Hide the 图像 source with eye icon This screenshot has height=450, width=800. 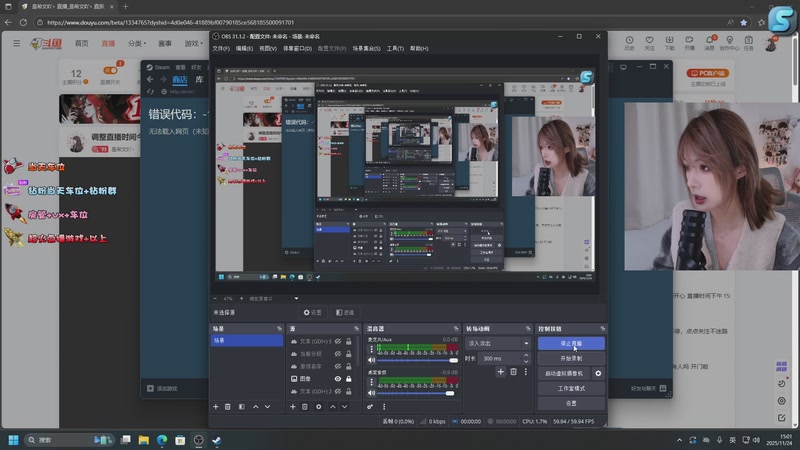337,379
